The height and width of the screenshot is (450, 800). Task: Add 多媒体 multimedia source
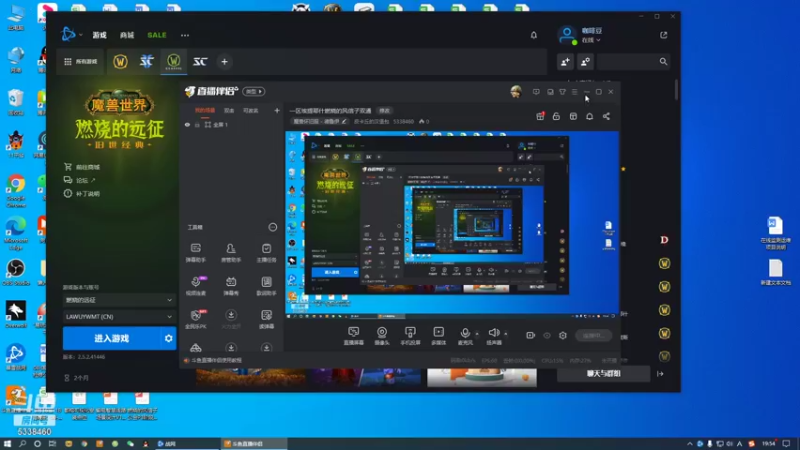438,336
